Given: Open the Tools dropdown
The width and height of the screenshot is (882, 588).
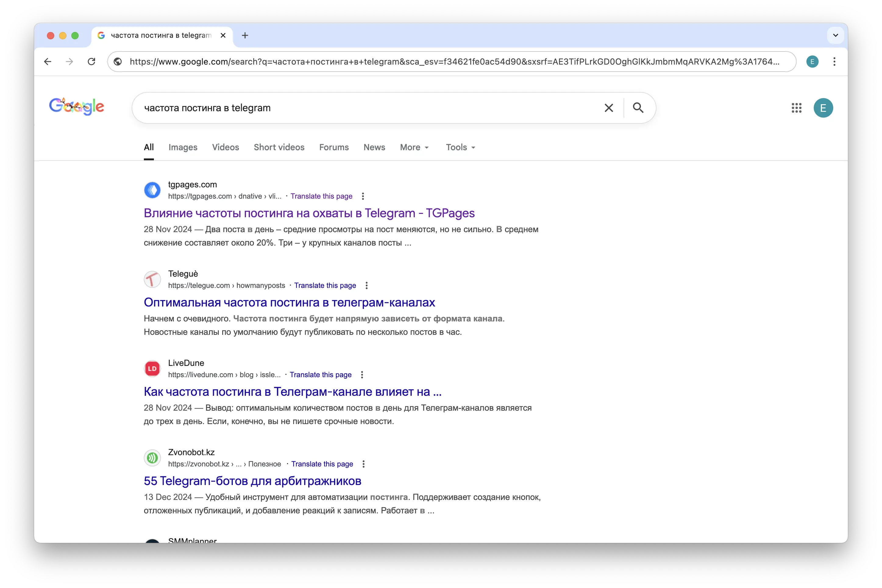Looking at the screenshot, I should [x=460, y=147].
